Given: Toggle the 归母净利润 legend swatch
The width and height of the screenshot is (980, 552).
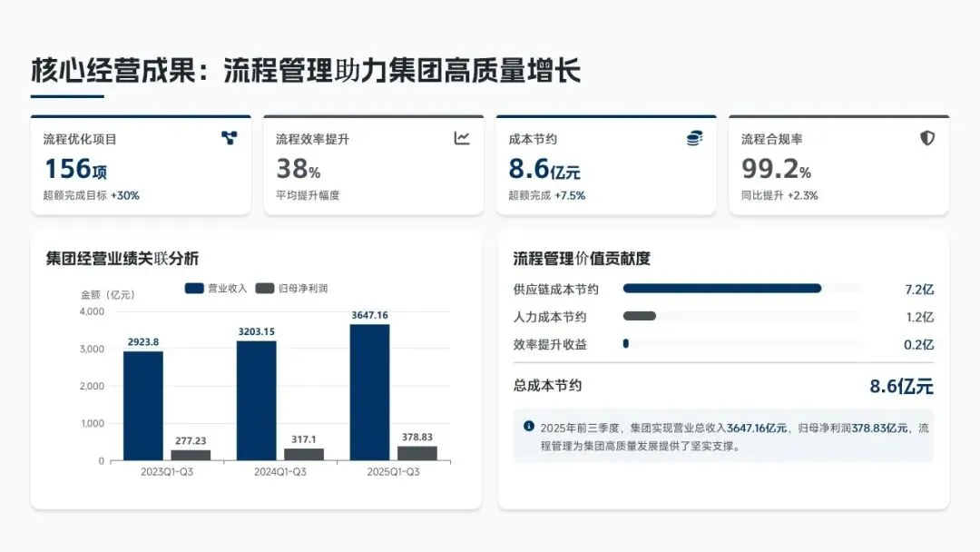Looking at the screenshot, I should [265, 288].
